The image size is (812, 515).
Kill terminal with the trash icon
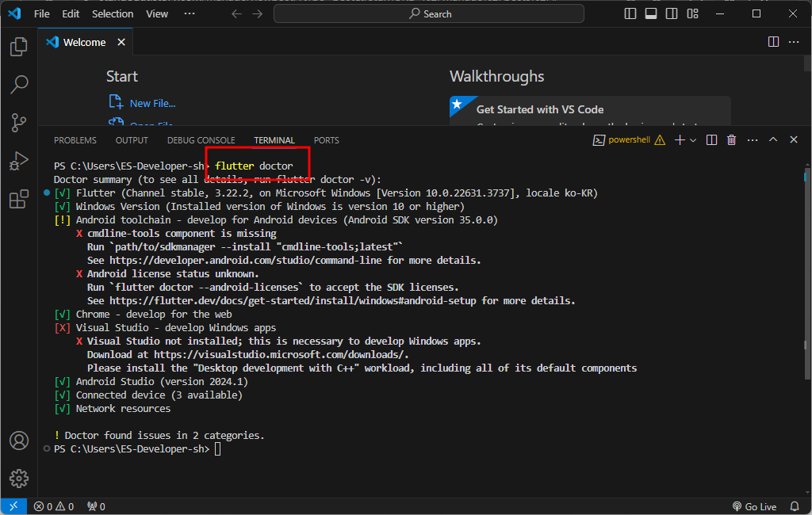[x=731, y=140]
